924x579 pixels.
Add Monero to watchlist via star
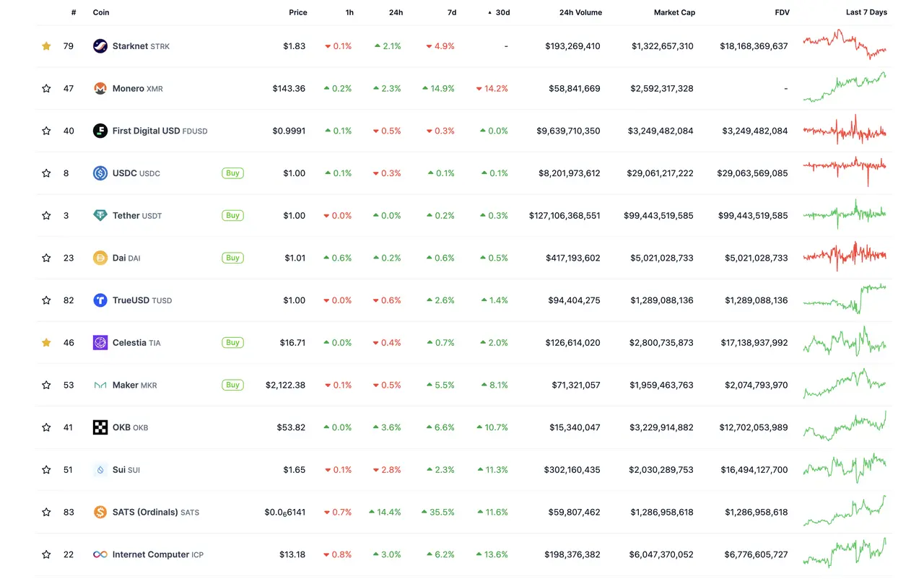(46, 89)
